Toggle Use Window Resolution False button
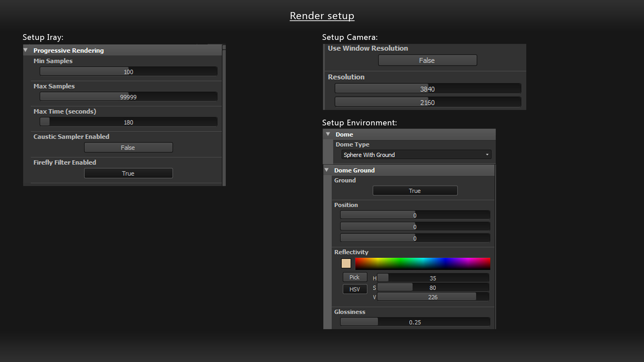 (x=427, y=60)
